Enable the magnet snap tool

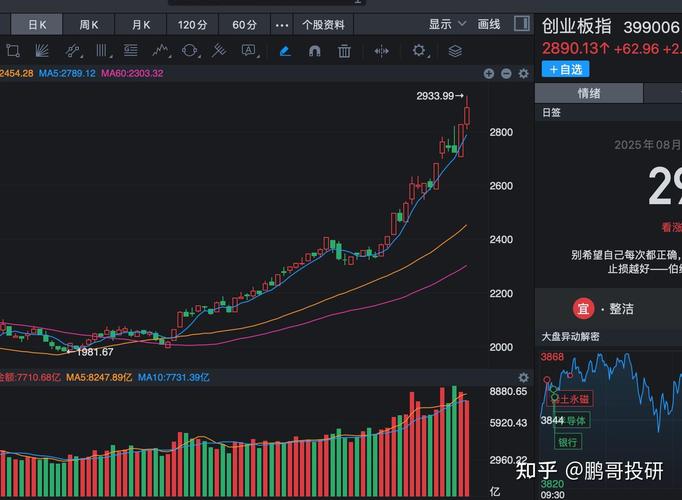[314, 50]
